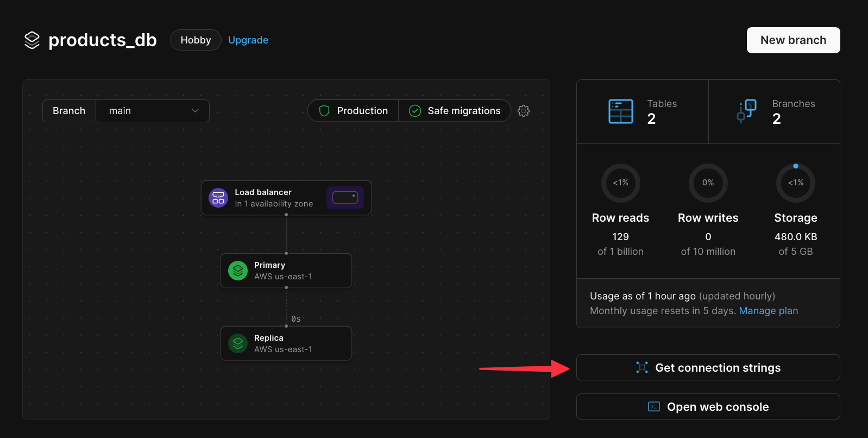Click Get connection strings button
Screen dimensions: 868x438
[708, 367]
